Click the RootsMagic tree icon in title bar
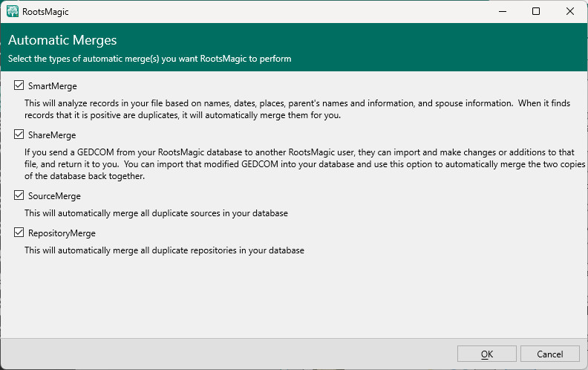588x370 pixels. pyautogui.click(x=13, y=11)
